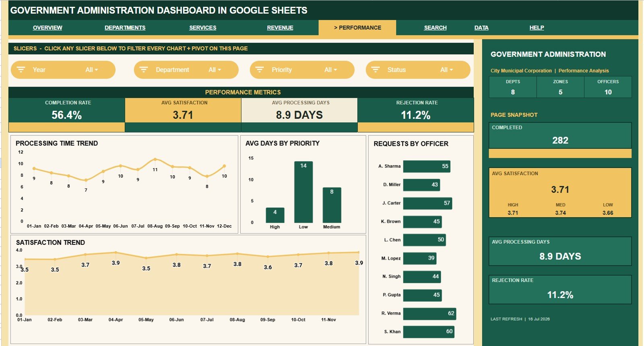The image size is (644, 346).
Task: Click the R. Verma bar showing 62
Action: pyautogui.click(x=430, y=313)
